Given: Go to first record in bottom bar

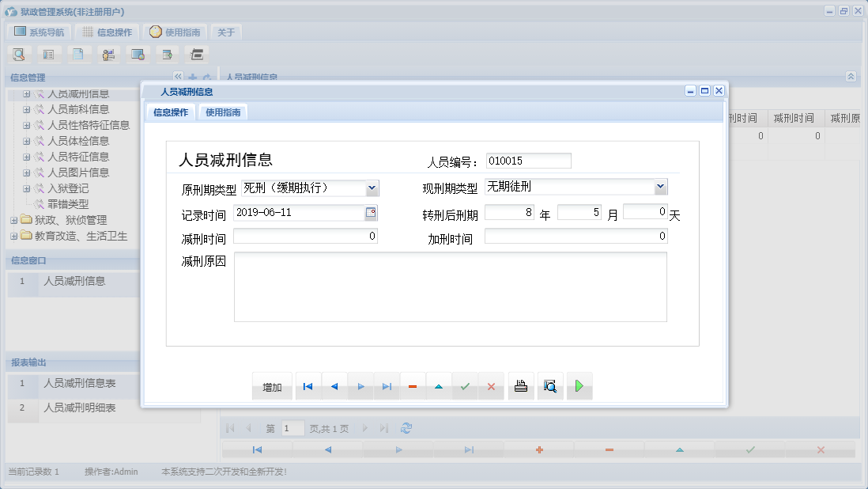Looking at the screenshot, I should tap(258, 449).
